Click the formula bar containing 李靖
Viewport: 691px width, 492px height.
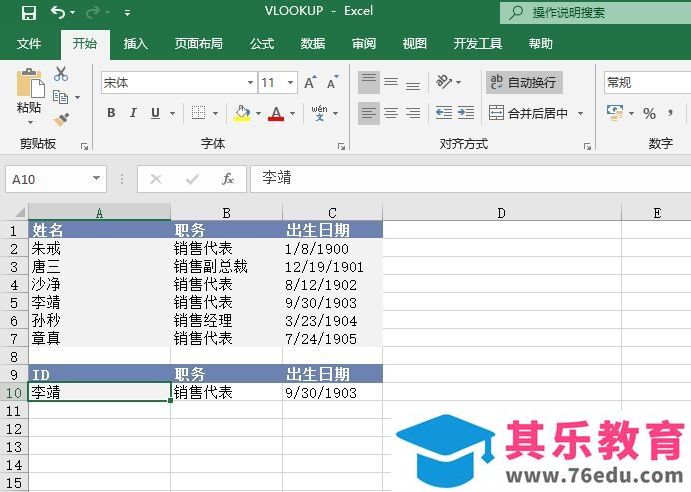point(470,179)
